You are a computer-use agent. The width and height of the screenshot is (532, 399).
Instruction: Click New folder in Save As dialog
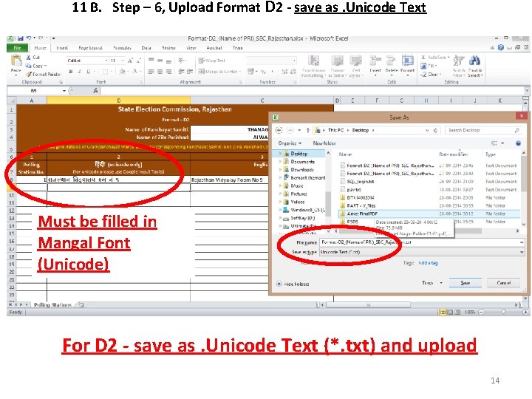[x=324, y=143]
